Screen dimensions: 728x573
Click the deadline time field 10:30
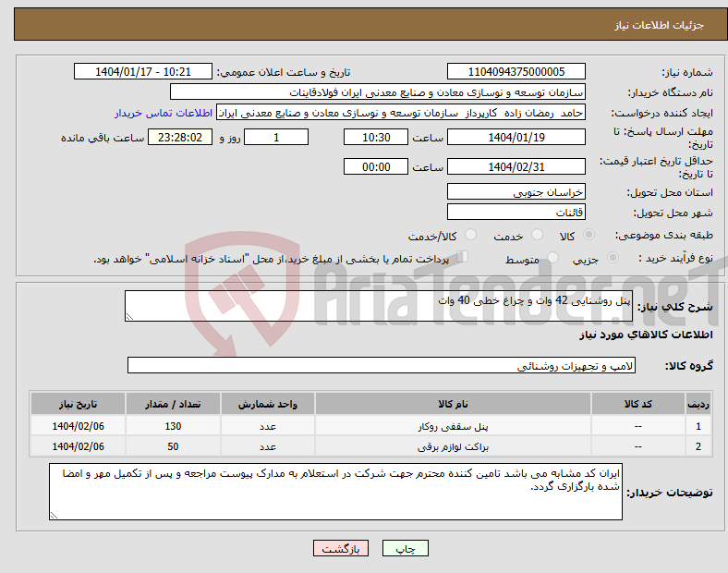coord(376,137)
